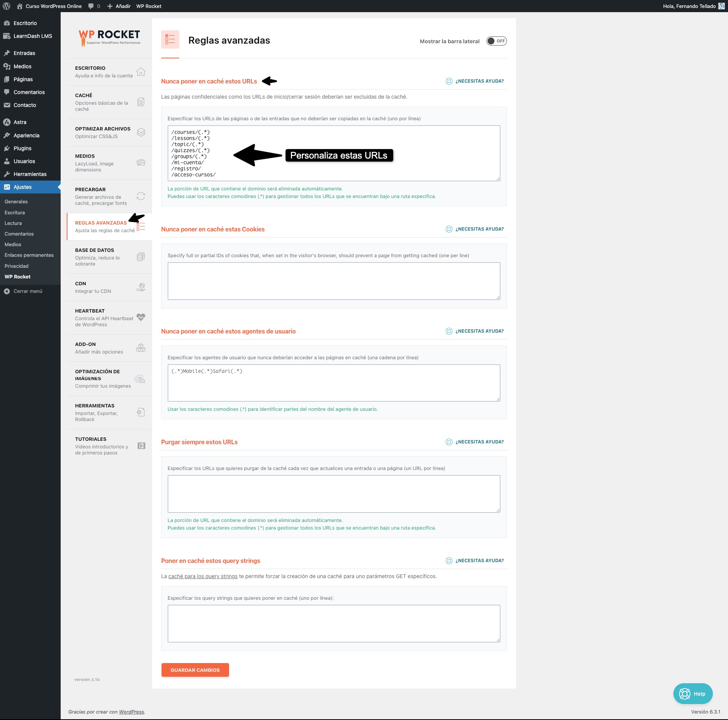Select the Precargar refresh icon

pos(141,196)
